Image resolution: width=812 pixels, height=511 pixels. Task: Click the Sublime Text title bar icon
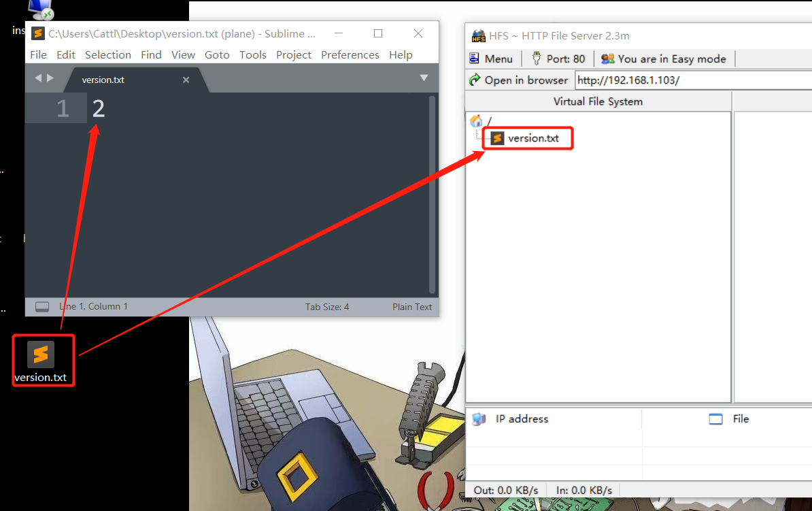tap(38, 34)
